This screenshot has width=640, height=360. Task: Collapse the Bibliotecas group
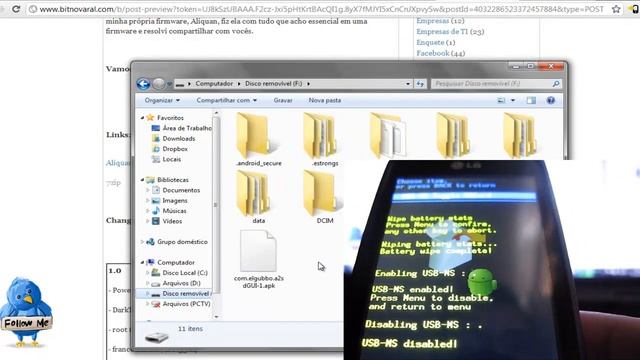[x=142, y=180]
